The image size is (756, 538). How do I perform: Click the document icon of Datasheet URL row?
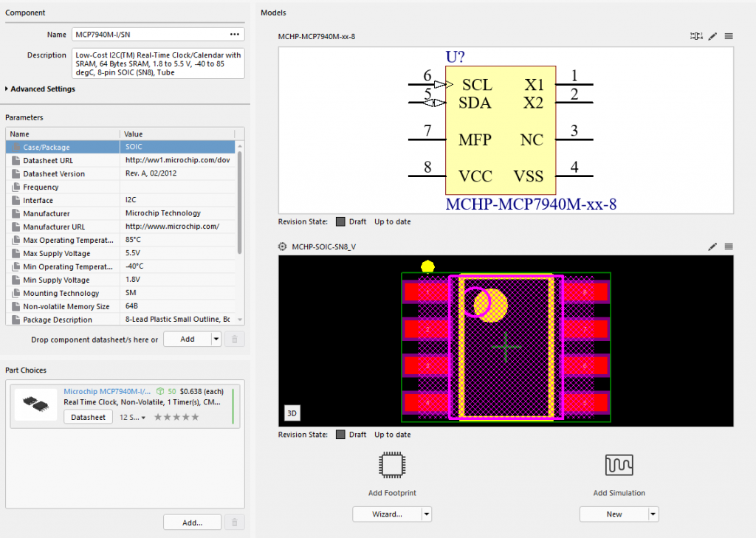click(16, 161)
